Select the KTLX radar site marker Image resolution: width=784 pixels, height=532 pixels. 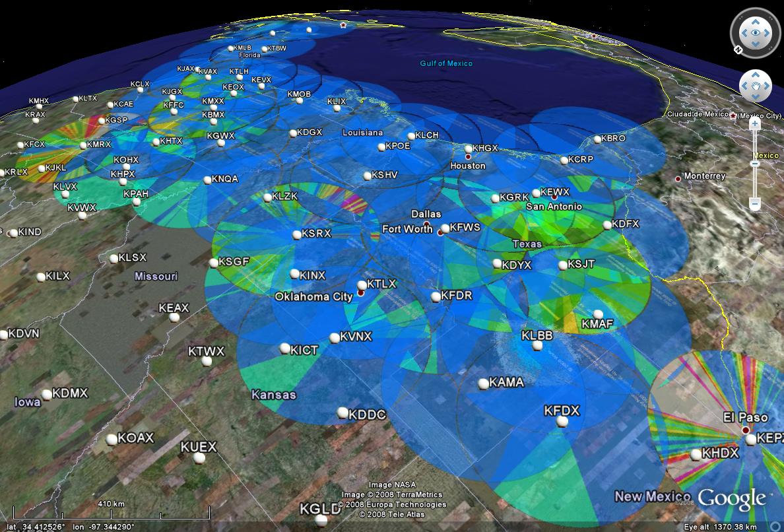(362, 286)
